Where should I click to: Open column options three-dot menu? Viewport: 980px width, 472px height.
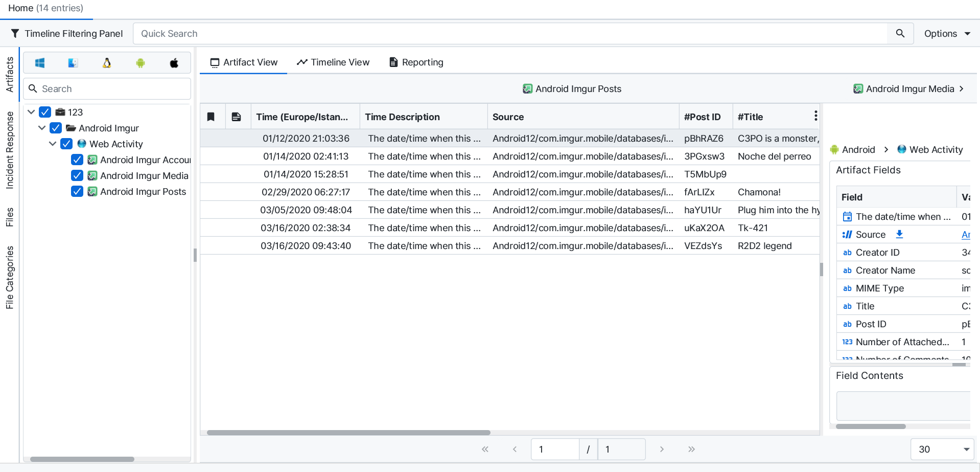click(x=815, y=117)
